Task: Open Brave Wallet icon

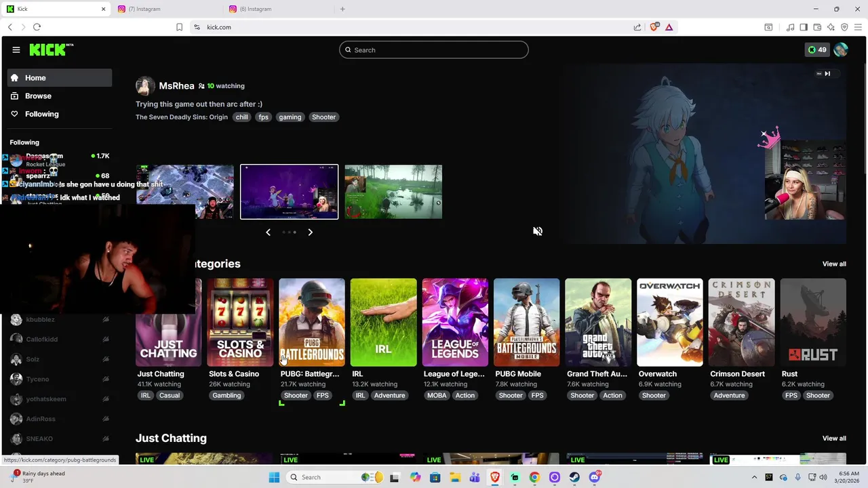Action: pyautogui.click(x=817, y=27)
